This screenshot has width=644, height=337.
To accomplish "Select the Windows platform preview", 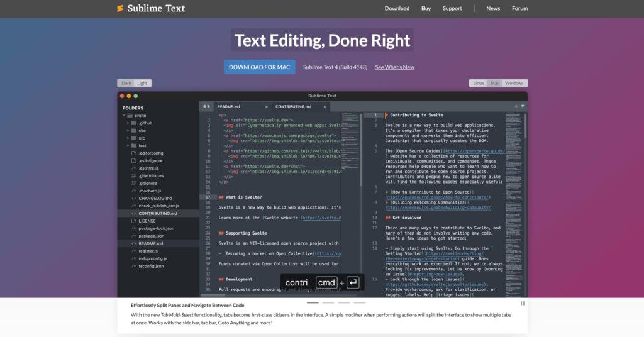I will click(x=514, y=83).
